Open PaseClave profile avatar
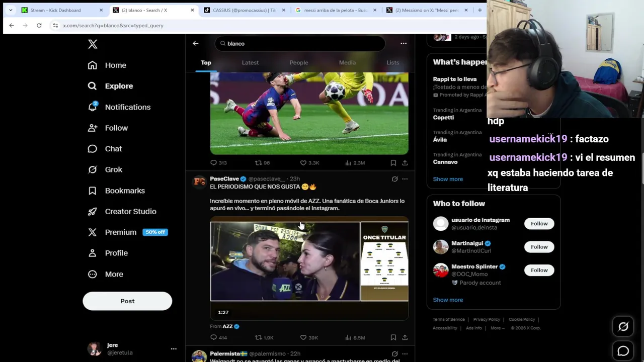Viewport: 644px width, 362px height. click(x=199, y=182)
